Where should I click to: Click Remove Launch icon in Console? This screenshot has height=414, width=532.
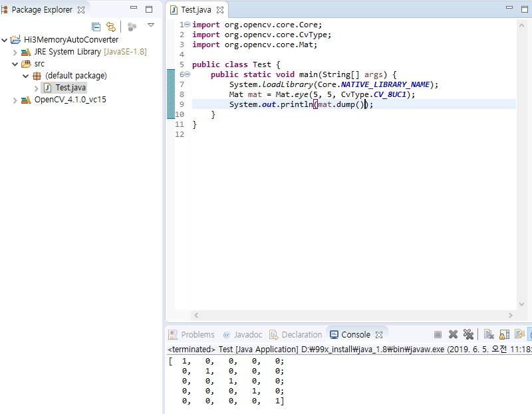(x=453, y=335)
